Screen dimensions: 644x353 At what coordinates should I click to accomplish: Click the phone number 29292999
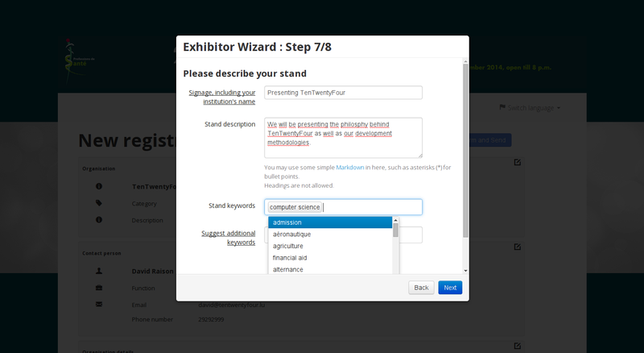pyautogui.click(x=211, y=319)
